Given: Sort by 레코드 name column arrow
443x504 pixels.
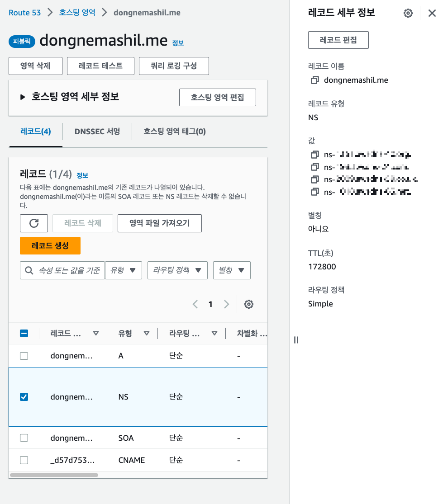Looking at the screenshot, I should point(95,333).
